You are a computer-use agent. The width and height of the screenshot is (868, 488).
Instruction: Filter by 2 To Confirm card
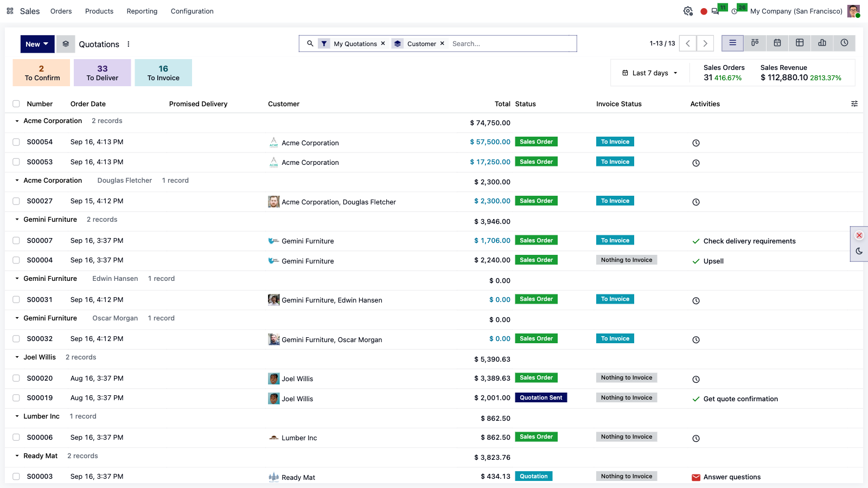pyautogui.click(x=42, y=73)
